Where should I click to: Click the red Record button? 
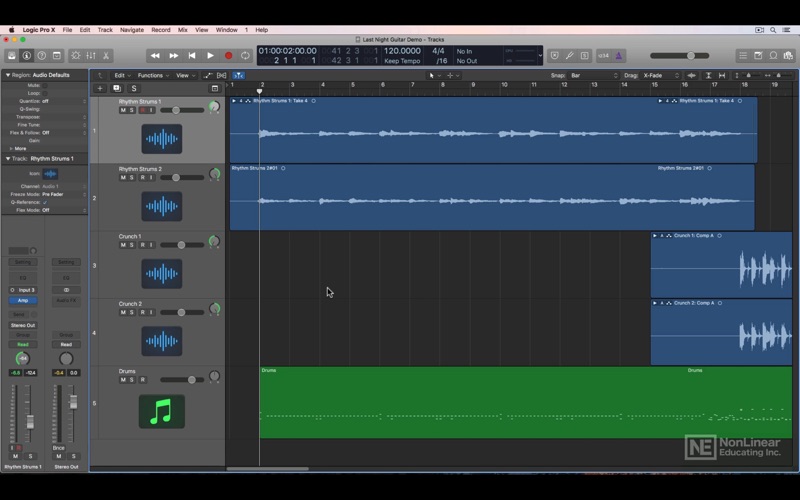(229, 56)
